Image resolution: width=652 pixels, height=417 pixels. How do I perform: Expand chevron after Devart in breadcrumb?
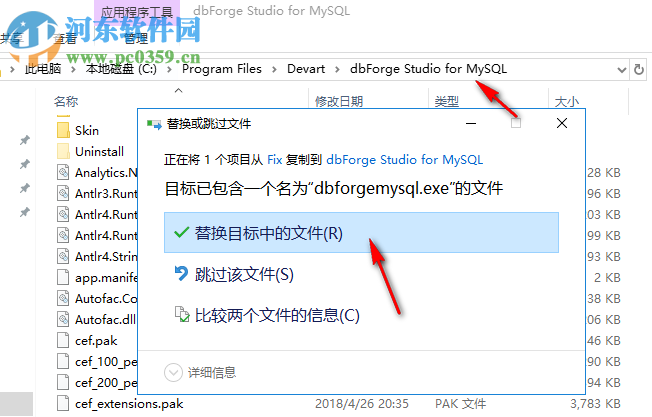[337, 69]
